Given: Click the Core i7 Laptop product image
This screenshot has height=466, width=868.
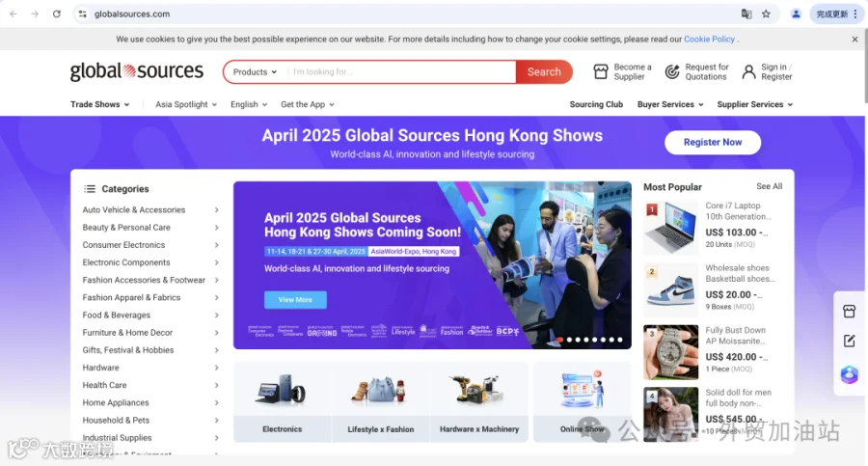Looking at the screenshot, I should (x=671, y=228).
